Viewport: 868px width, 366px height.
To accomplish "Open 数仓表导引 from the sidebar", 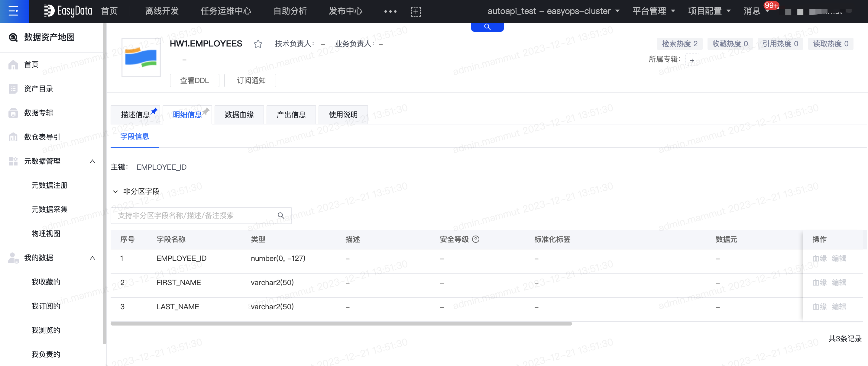I will tap(41, 137).
